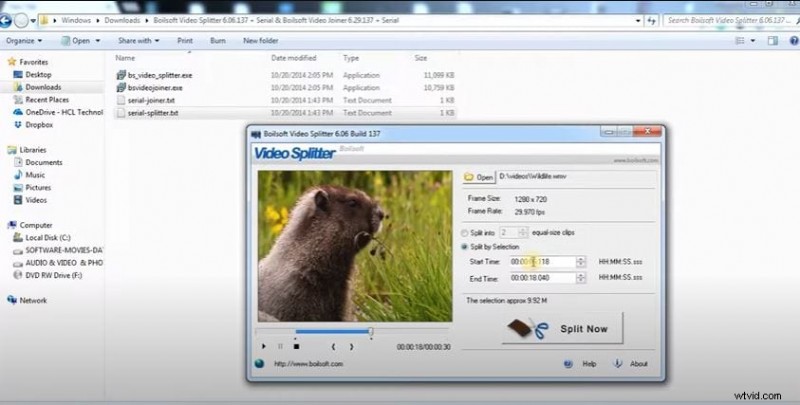Open the Videos library
This screenshot has width=800, height=405.
[36, 200]
